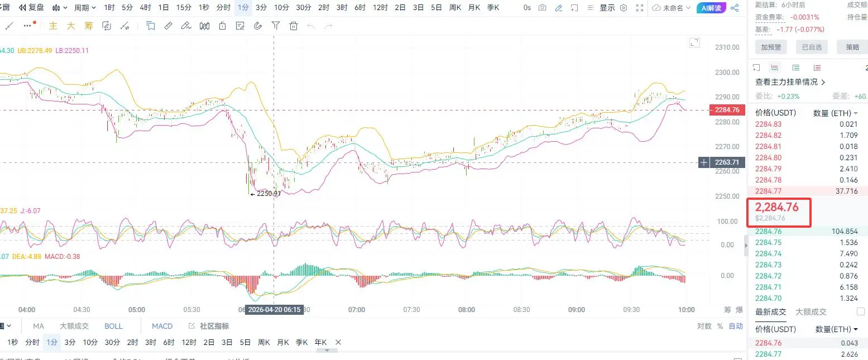
Task: Toggle the 筹 chip distribution indicator
Action: coord(89,26)
